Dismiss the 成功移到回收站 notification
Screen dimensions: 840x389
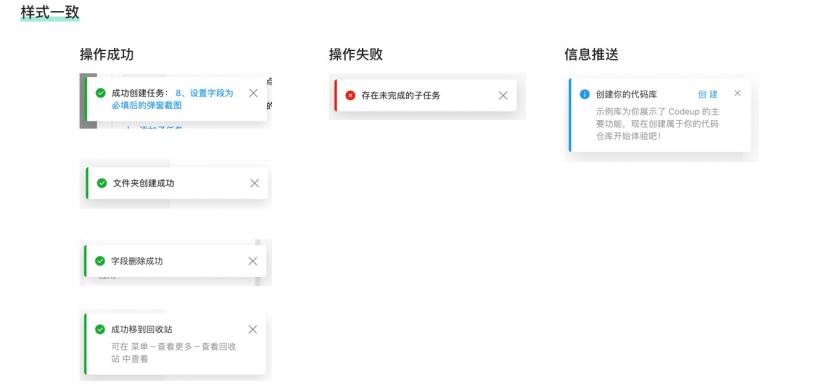pyautogui.click(x=253, y=330)
